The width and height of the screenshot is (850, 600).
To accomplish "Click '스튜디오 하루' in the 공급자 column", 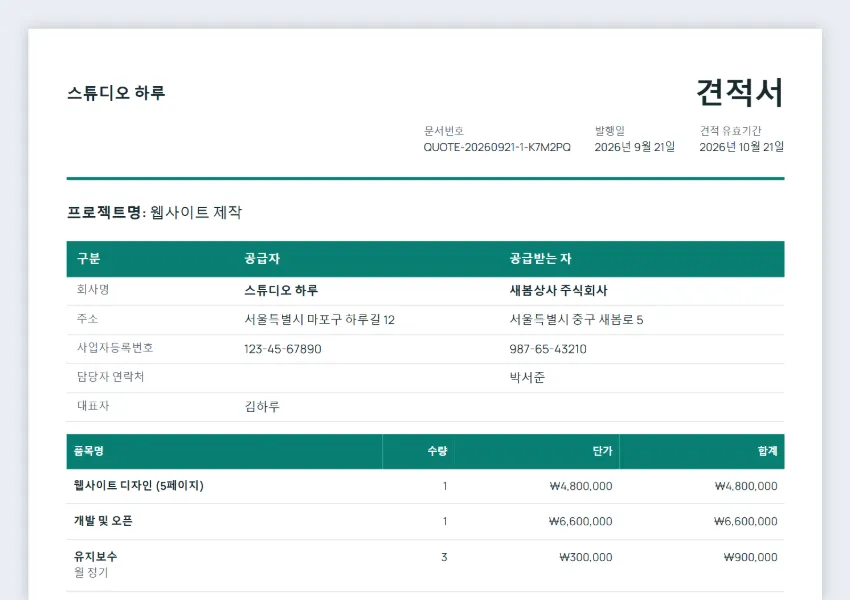I will (281, 291).
